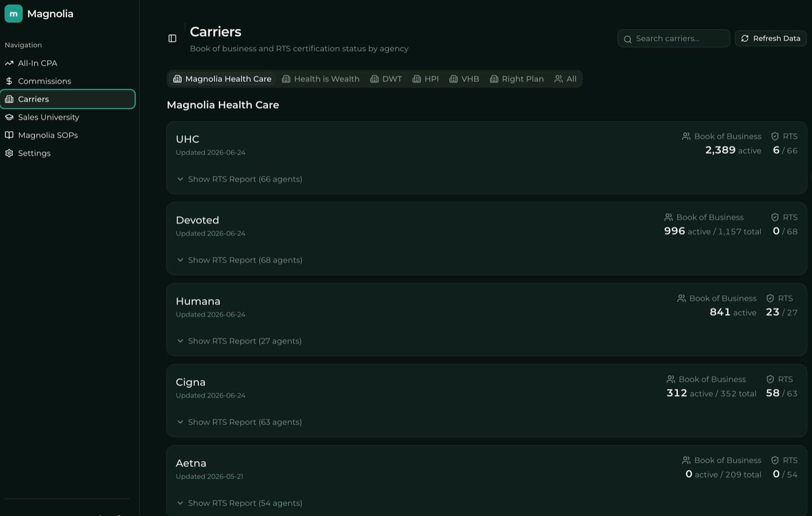Open Commissions navigation link
The height and width of the screenshot is (516, 812).
(x=68, y=81)
